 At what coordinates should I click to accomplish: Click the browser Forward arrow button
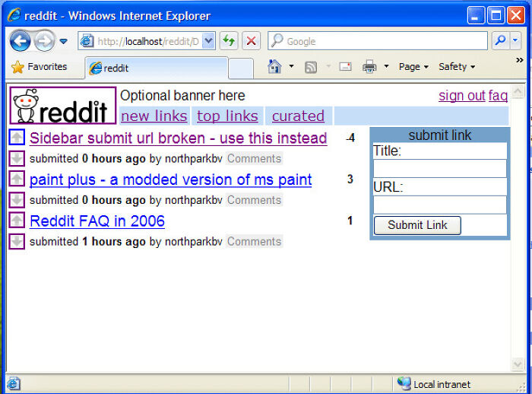(44, 41)
